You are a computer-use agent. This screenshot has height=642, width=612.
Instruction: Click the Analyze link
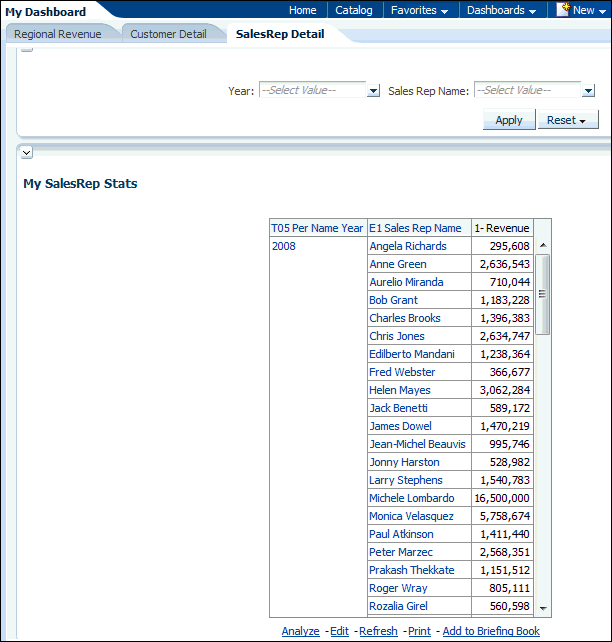click(x=300, y=631)
